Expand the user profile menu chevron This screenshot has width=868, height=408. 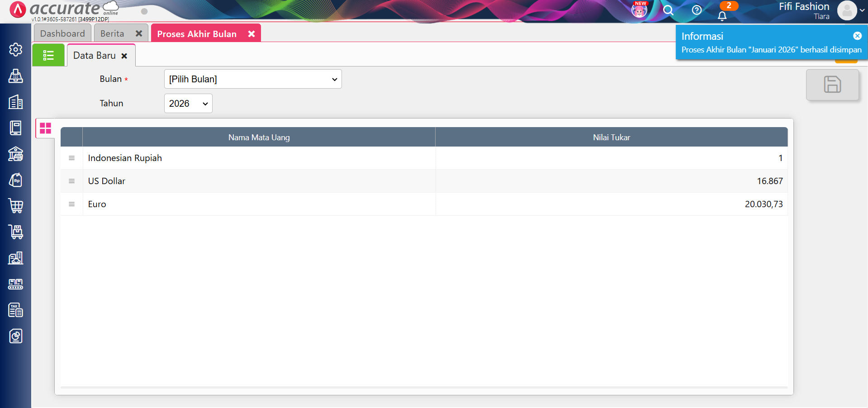click(862, 10)
